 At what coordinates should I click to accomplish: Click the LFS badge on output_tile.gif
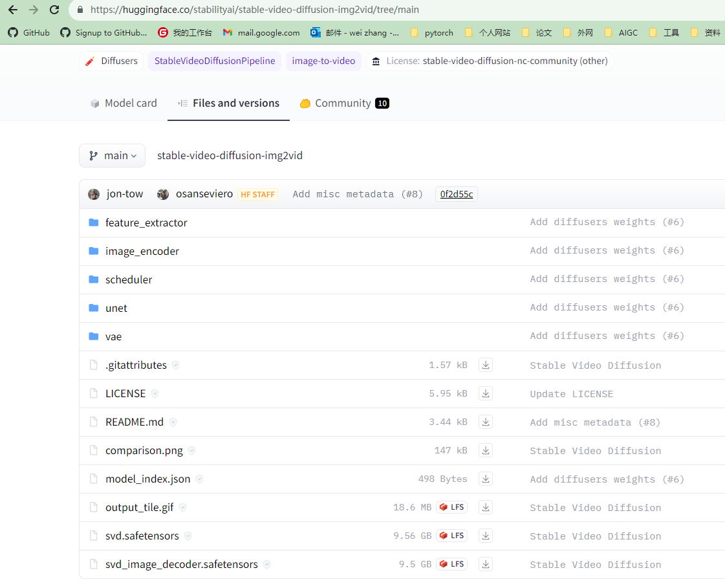tap(451, 508)
